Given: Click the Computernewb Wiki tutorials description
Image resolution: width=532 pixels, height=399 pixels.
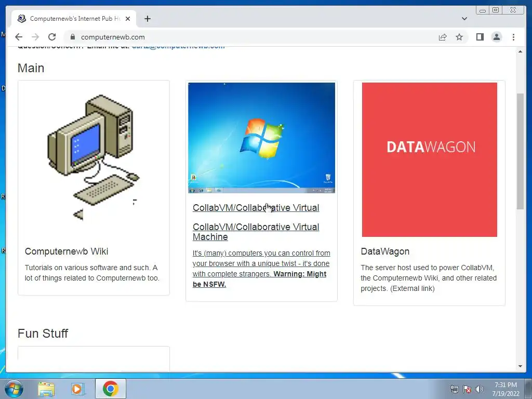Looking at the screenshot, I should click(x=92, y=273).
